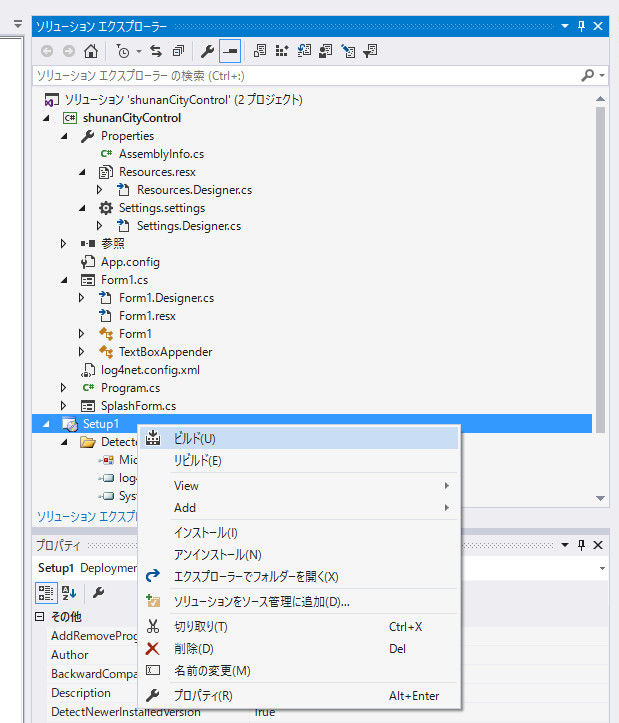Collapse the Settings.settings node
619x723 pixels.
[x=83, y=208]
